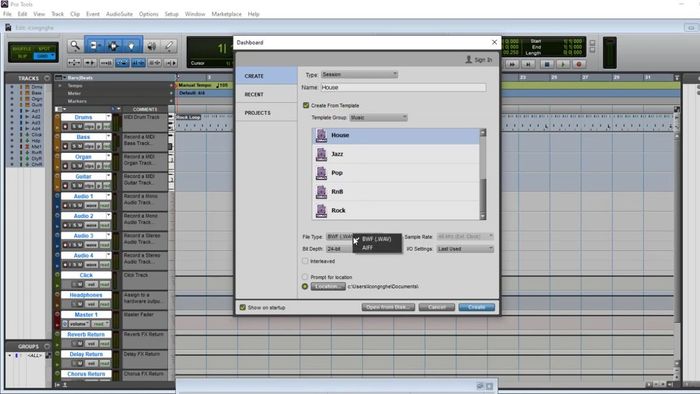Screen dimensions: 700x394
Task: Open the I/O Settings Last Used dropdown
Action: [x=465, y=249]
